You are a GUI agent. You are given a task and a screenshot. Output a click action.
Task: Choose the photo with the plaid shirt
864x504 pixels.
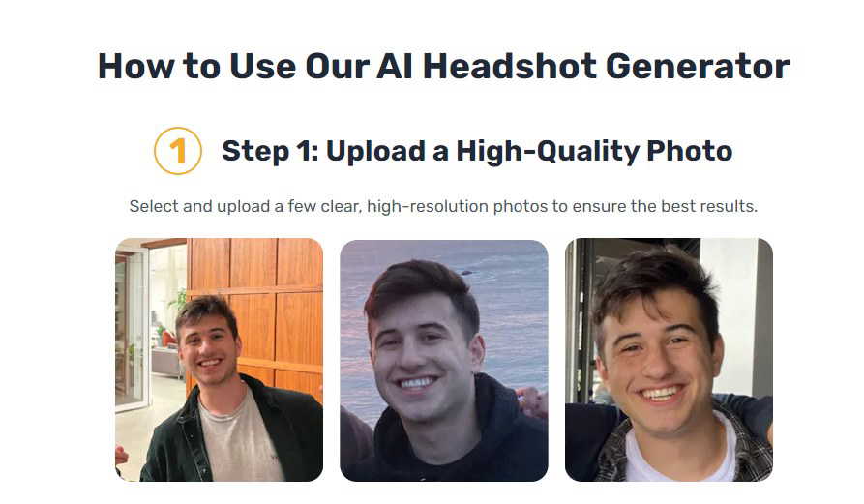[669, 359]
